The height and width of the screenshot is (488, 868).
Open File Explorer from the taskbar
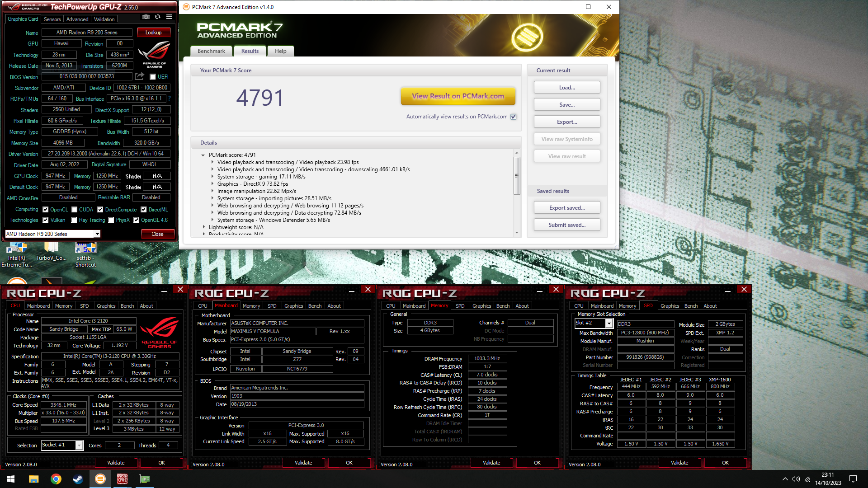[x=33, y=479]
